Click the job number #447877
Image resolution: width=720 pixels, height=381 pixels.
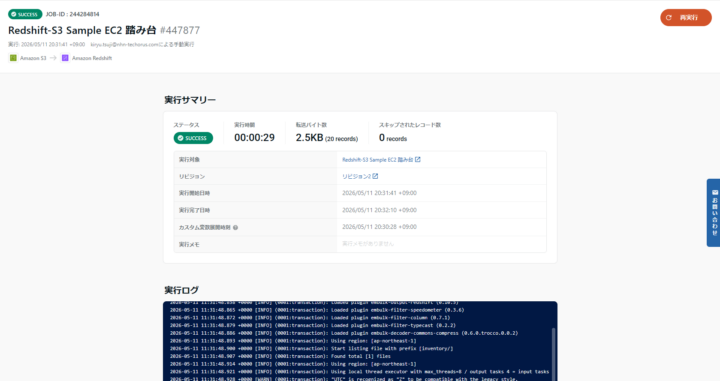pos(180,30)
